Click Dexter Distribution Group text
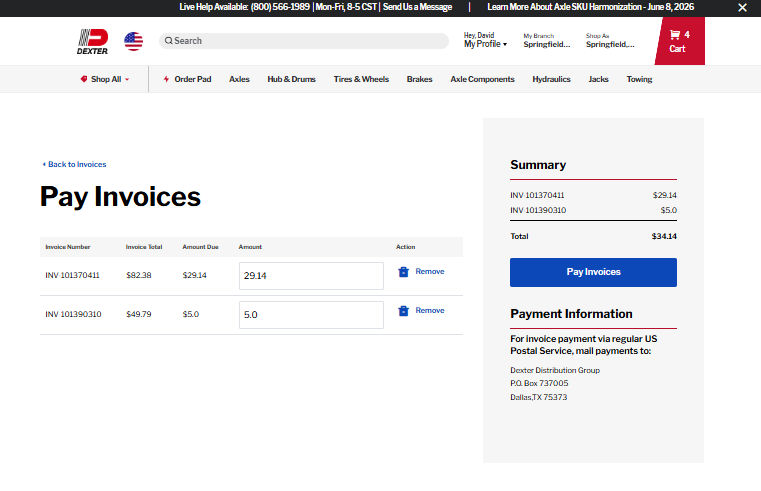The image size is (761, 491). point(555,370)
